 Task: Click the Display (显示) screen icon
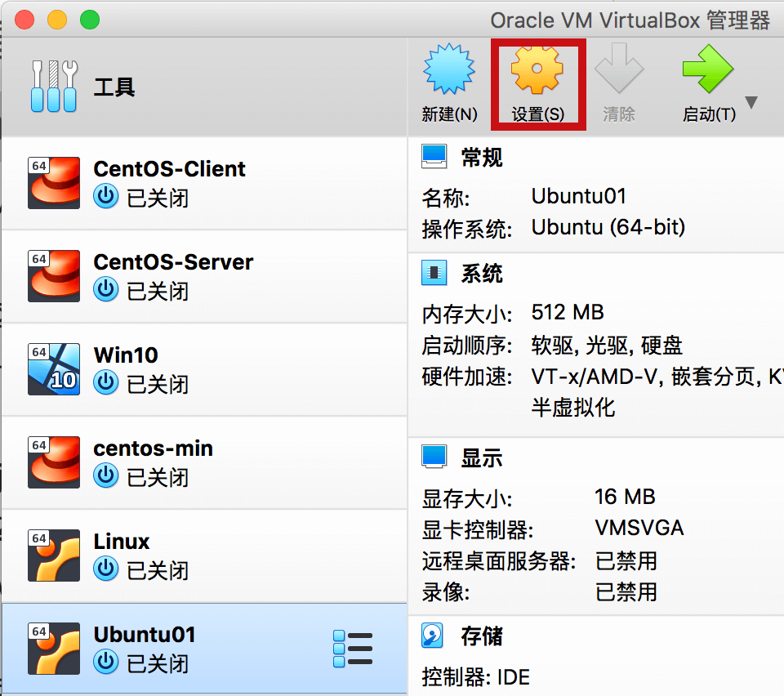tap(434, 457)
